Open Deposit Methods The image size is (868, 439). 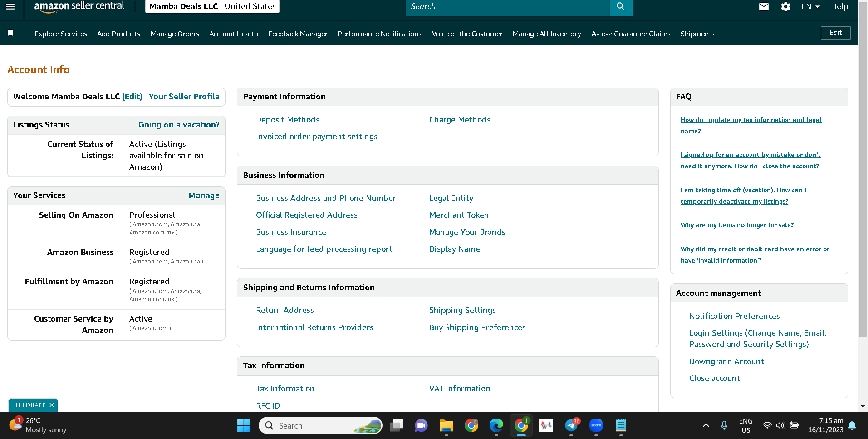click(x=288, y=120)
